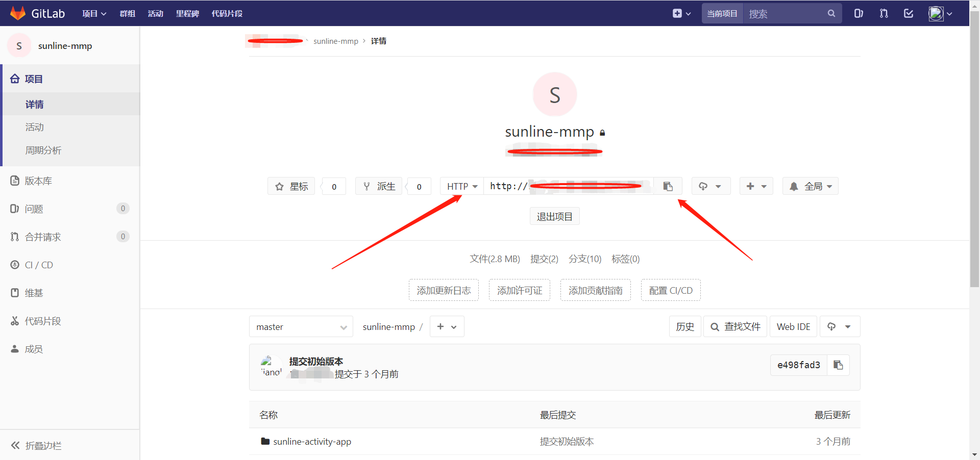Open the download dropdown beside clone URL

click(710, 187)
